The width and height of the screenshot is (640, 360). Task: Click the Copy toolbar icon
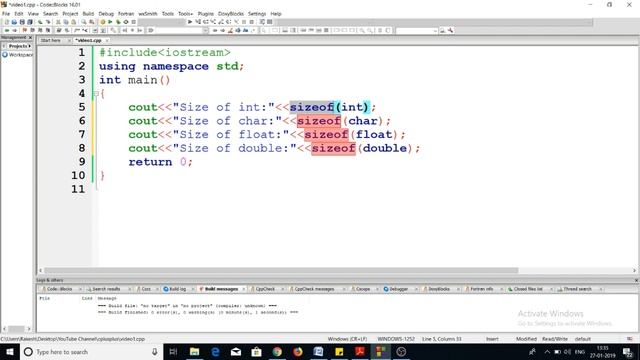tap(66, 22)
